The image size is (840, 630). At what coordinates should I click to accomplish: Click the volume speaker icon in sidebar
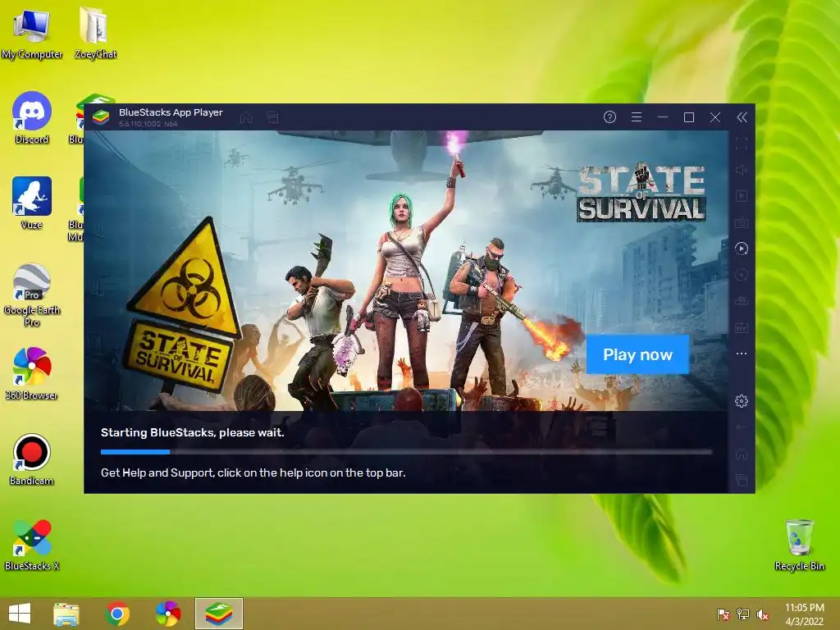(x=742, y=170)
